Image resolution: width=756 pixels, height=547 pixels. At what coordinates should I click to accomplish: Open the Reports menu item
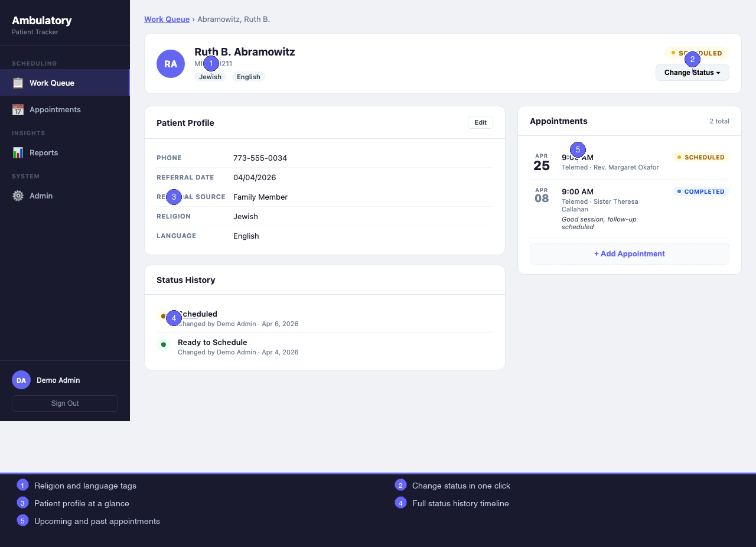pyautogui.click(x=44, y=153)
